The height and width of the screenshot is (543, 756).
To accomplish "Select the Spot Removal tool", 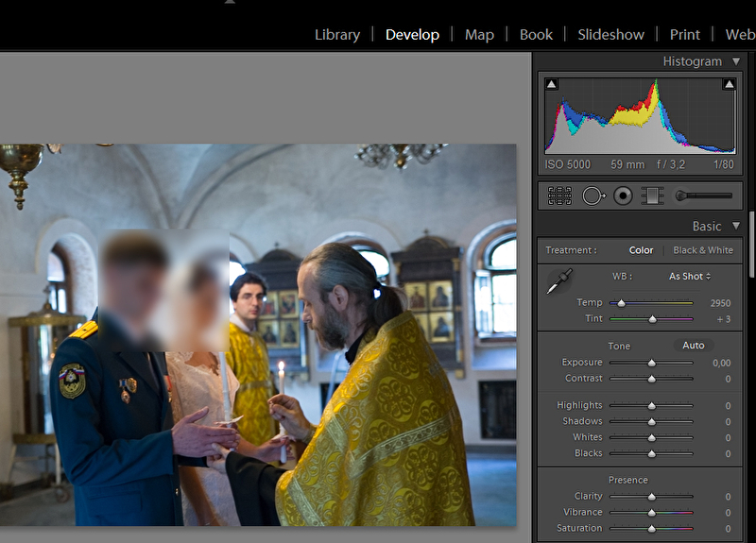I will (x=593, y=195).
